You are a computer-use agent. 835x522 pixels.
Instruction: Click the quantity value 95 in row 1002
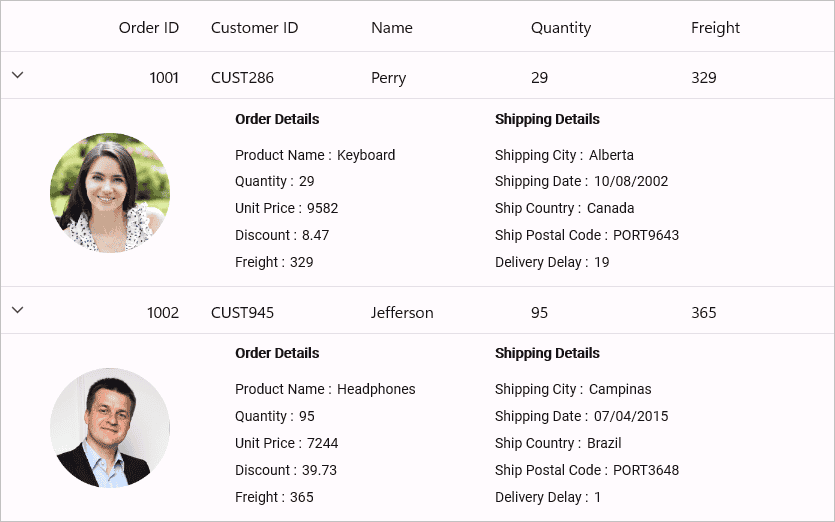[x=539, y=313]
